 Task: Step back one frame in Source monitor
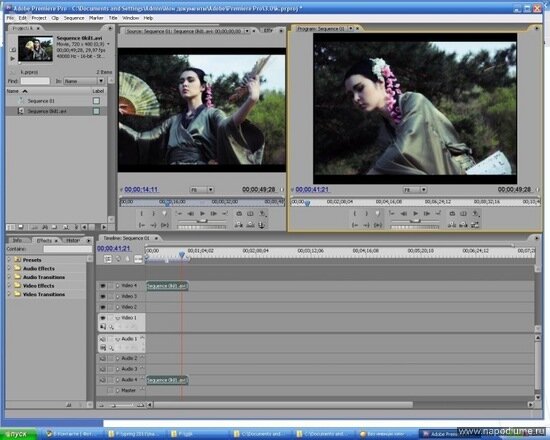(190, 213)
